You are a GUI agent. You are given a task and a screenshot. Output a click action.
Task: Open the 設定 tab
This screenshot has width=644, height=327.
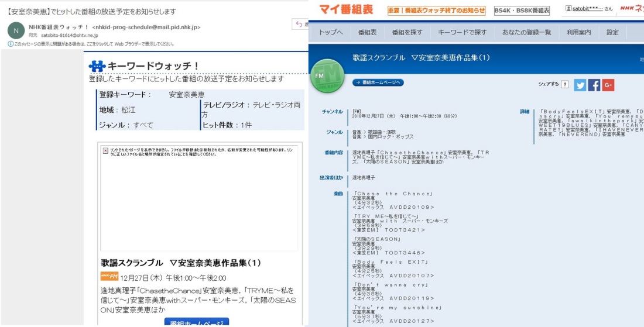coord(612,32)
